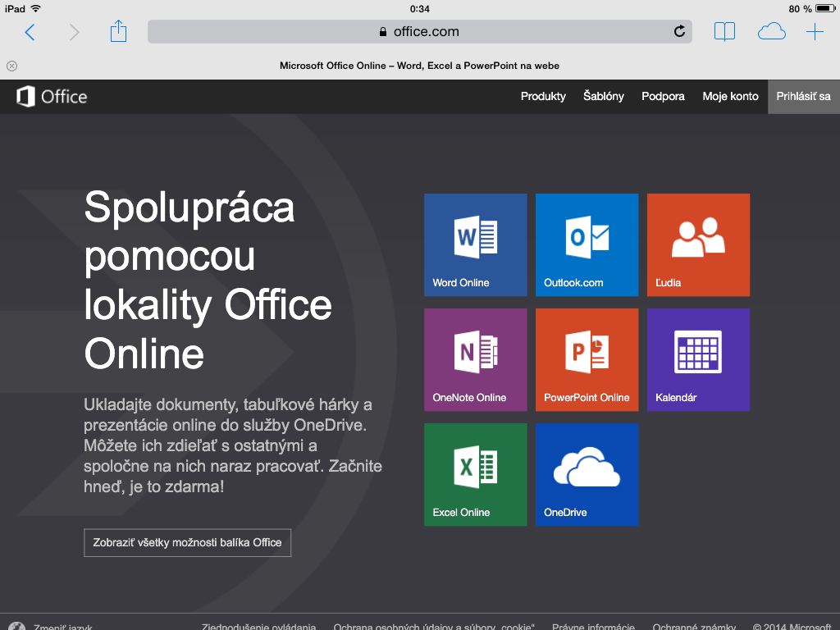Click the Prihlásiť sa sign-in button

804,97
